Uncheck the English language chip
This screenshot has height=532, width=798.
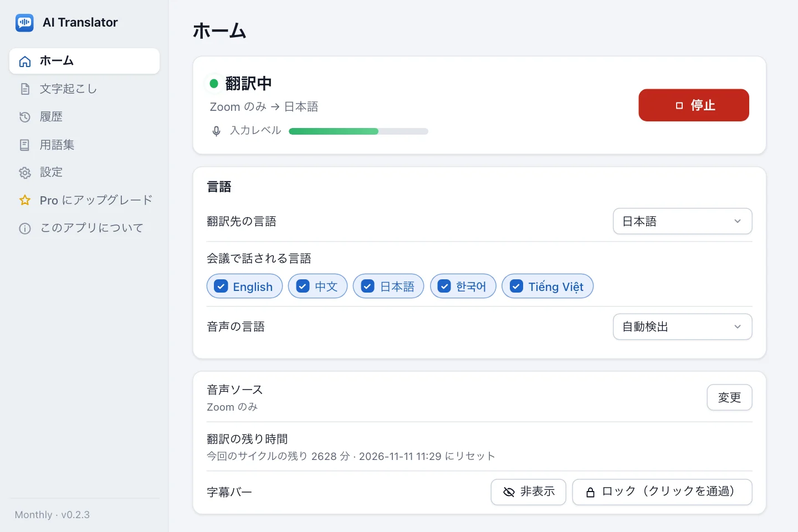[244, 287]
